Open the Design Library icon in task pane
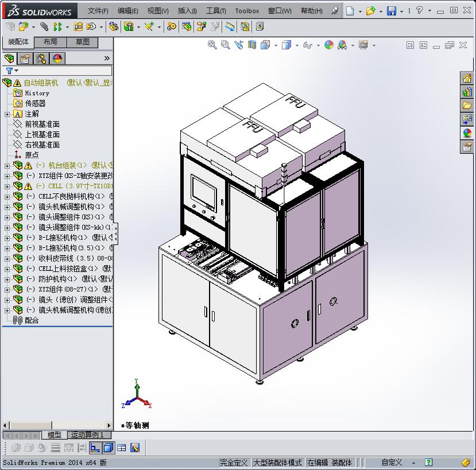This screenshot has width=476, height=470. tap(467, 92)
